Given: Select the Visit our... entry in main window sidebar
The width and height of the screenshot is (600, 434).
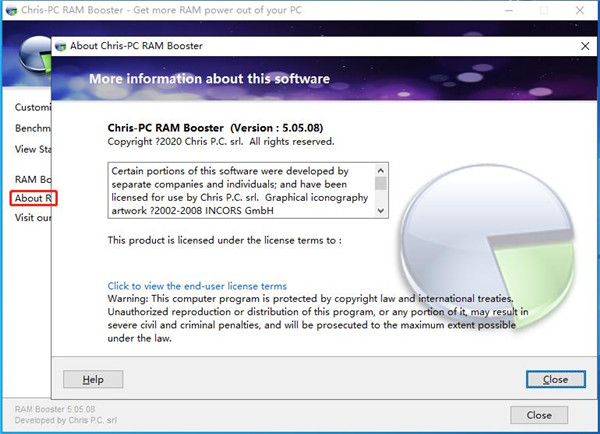Looking at the screenshot, I should coord(33,217).
